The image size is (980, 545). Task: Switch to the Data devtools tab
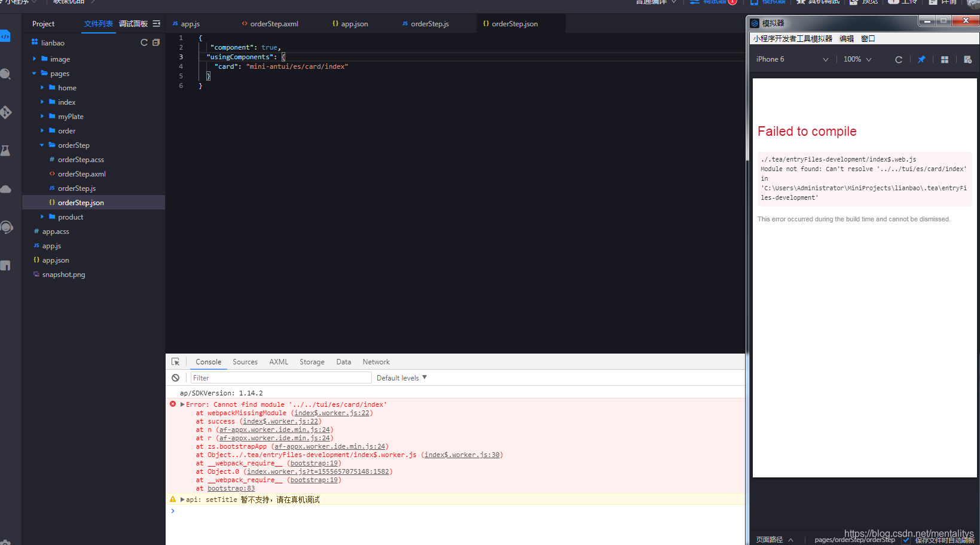pos(344,362)
